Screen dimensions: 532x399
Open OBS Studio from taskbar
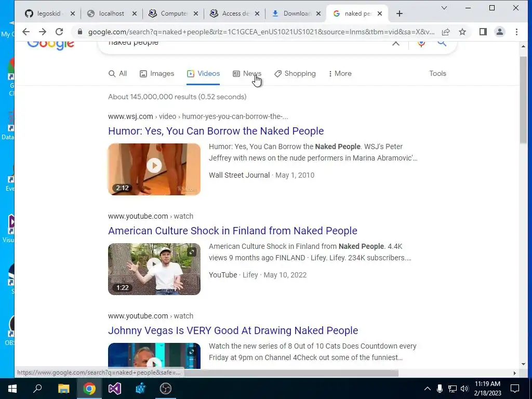point(166,389)
